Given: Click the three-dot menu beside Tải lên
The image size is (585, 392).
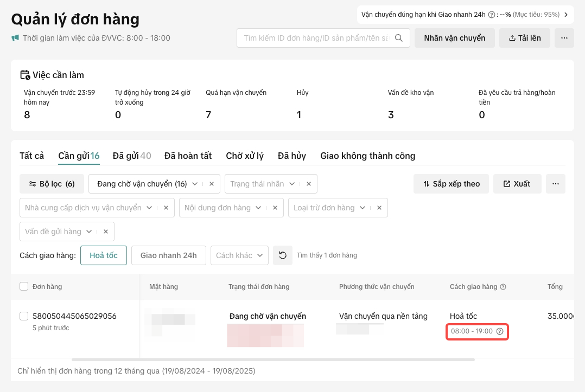Looking at the screenshot, I should 564,38.
